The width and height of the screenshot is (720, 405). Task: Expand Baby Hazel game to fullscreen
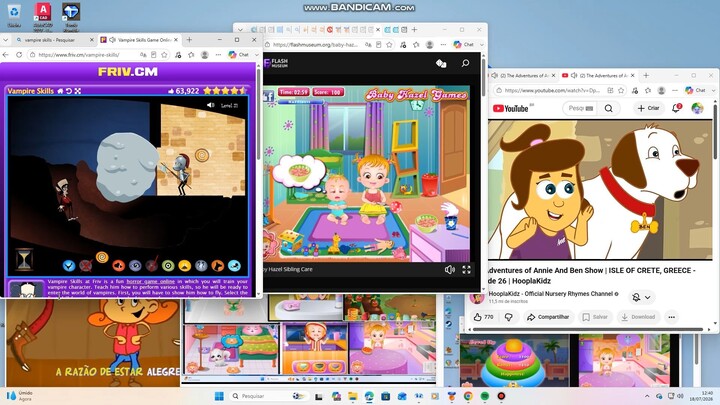(467, 270)
